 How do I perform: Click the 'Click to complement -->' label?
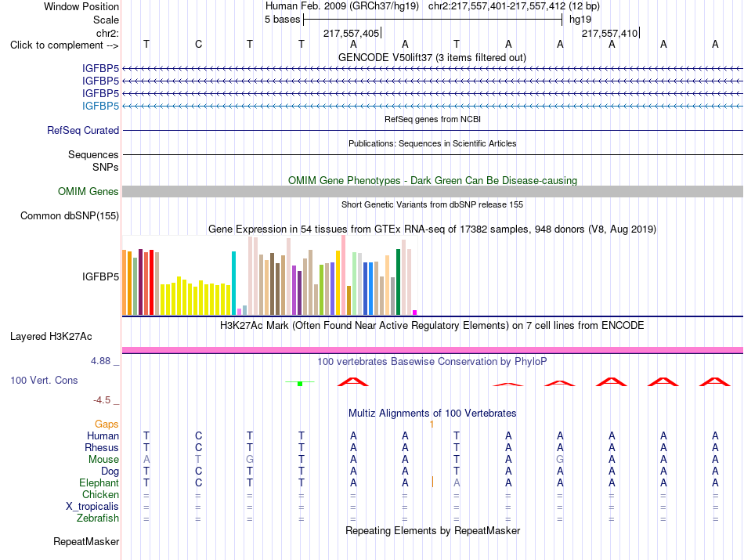pos(64,45)
